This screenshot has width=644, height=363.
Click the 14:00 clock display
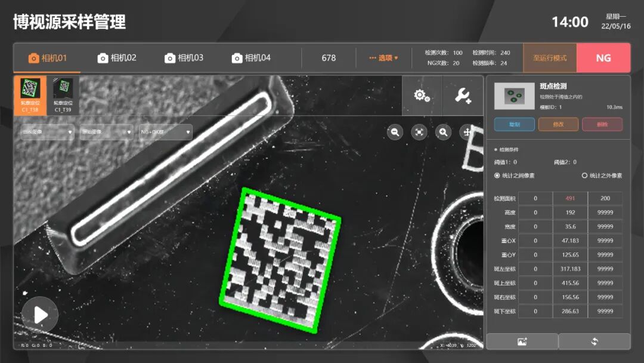click(x=569, y=21)
